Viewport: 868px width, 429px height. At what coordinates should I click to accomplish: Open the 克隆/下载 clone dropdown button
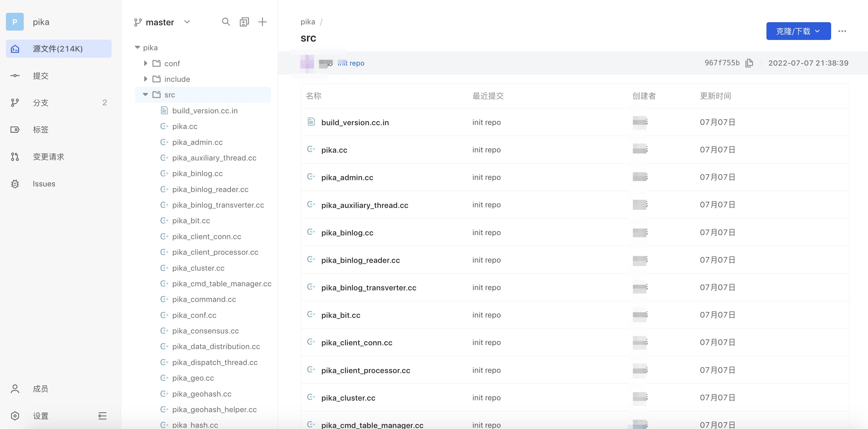(798, 31)
